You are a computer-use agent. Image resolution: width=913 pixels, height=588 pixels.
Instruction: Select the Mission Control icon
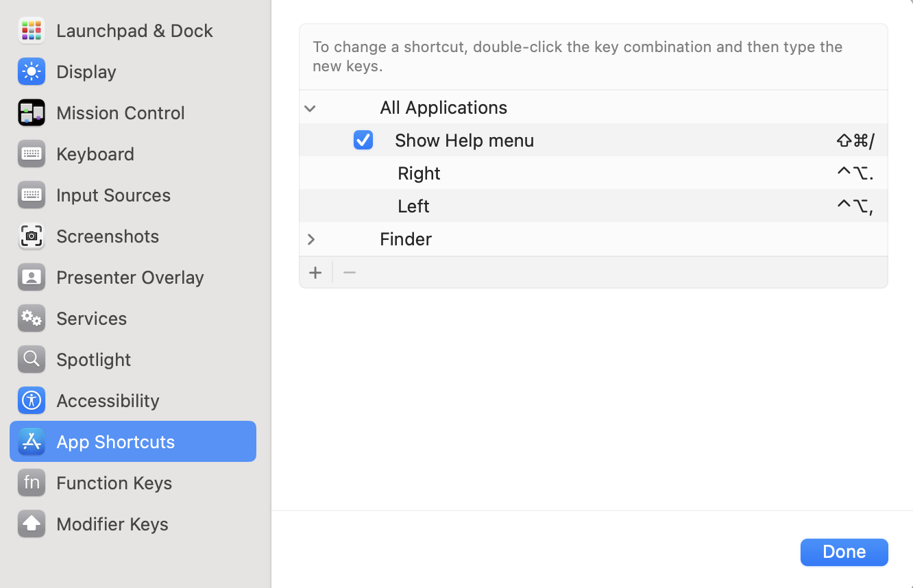tap(32, 112)
